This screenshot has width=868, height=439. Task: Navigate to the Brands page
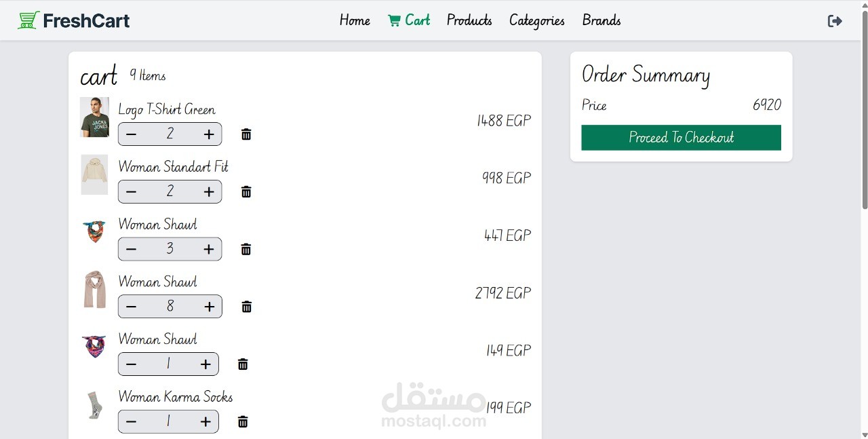tap(601, 20)
